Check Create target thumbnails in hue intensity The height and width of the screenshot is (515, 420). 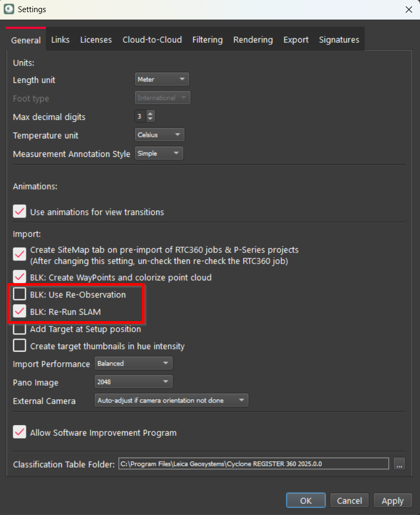click(x=20, y=346)
